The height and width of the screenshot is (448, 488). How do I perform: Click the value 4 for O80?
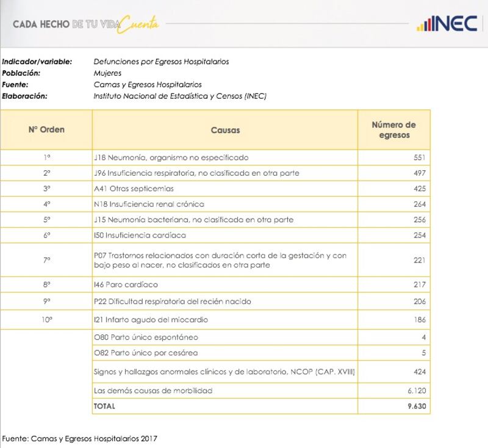[x=423, y=337]
